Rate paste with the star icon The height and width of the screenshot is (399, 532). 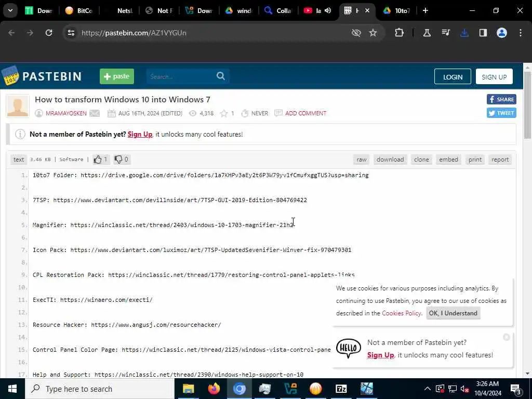(224, 113)
